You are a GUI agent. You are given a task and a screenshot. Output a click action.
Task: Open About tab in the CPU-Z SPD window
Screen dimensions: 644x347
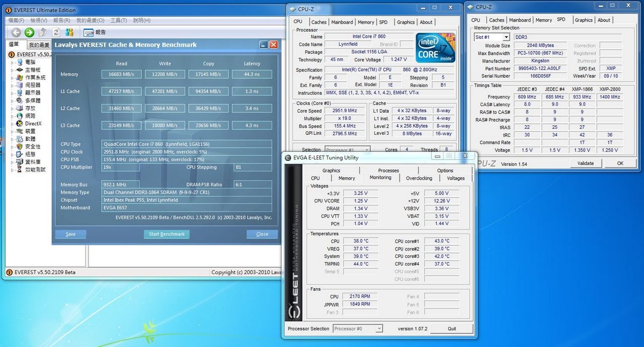coord(604,20)
